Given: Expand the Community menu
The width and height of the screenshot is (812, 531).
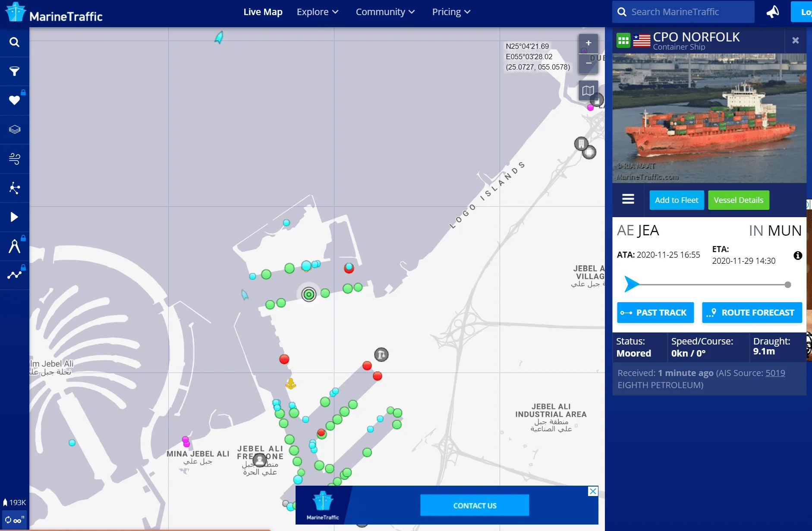Looking at the screenshot, I should pyautogui.click(x=385, y=12).
